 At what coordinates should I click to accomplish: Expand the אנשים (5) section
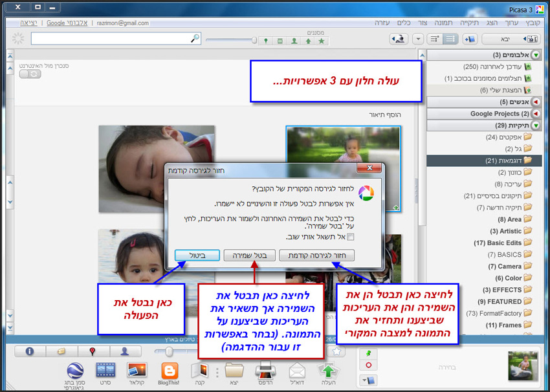click(536, 102)
